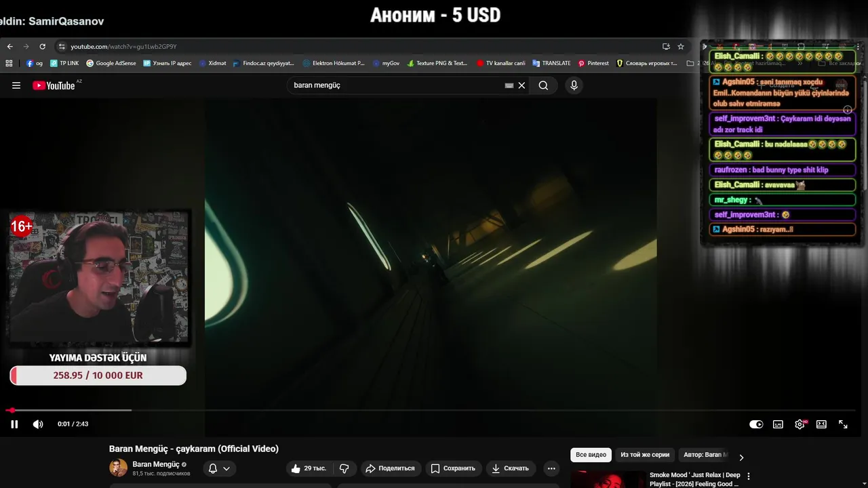Dislike the video

344,468
